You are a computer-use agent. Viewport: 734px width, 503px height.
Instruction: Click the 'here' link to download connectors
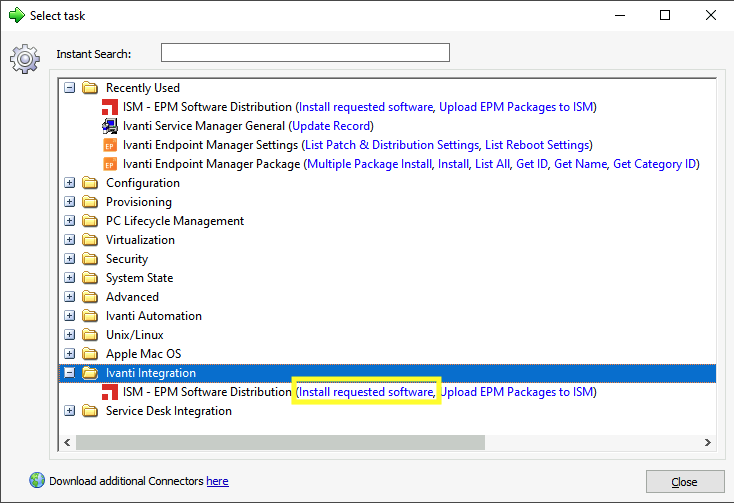coord(217,481)
